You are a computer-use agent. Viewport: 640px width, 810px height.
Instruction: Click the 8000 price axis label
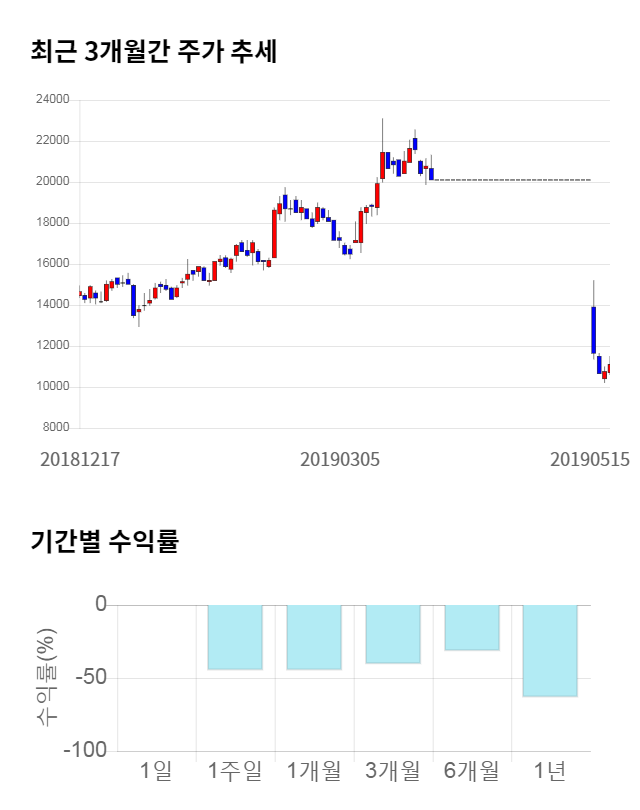pos(55,428)
